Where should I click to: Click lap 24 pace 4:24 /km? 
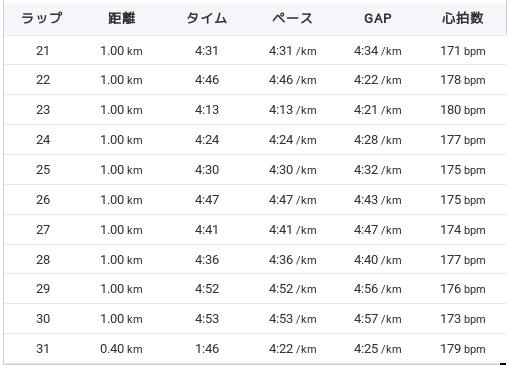[293, 140]
